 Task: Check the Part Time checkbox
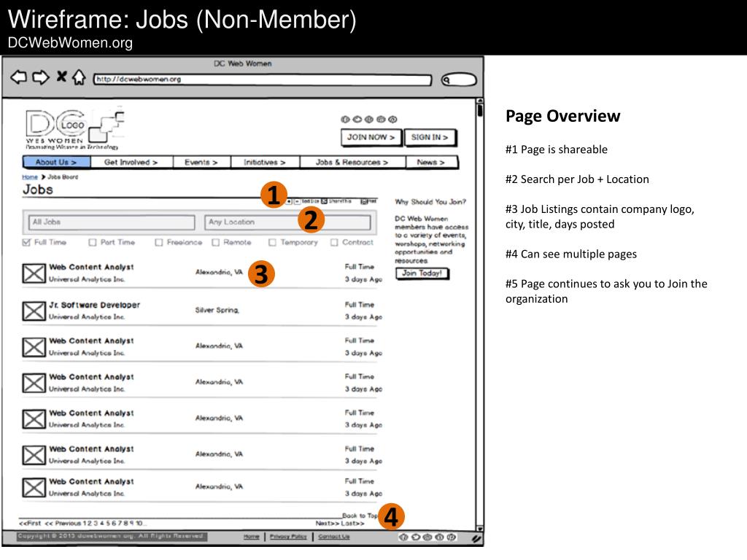[93, 242]
